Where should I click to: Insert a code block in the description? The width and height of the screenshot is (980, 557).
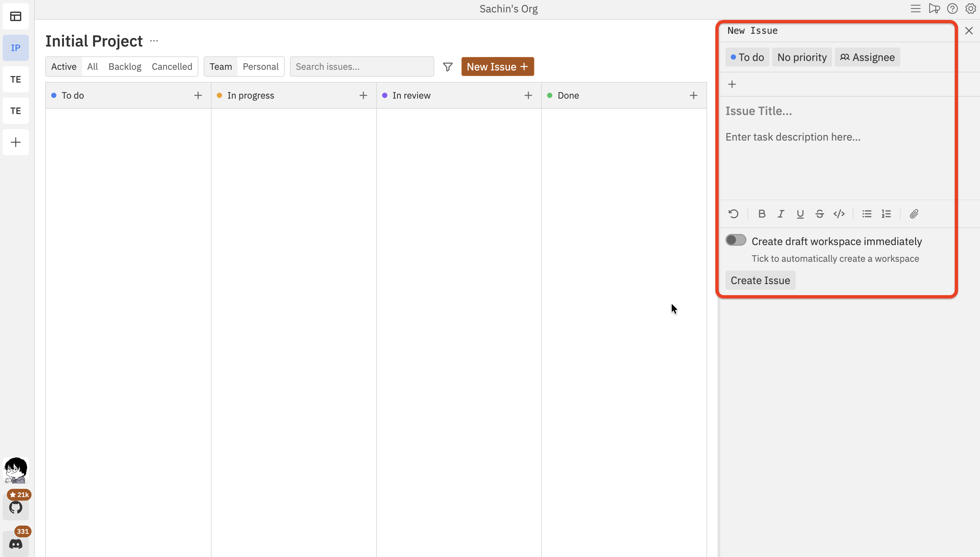pyautogui.click(x=839, y=214)
